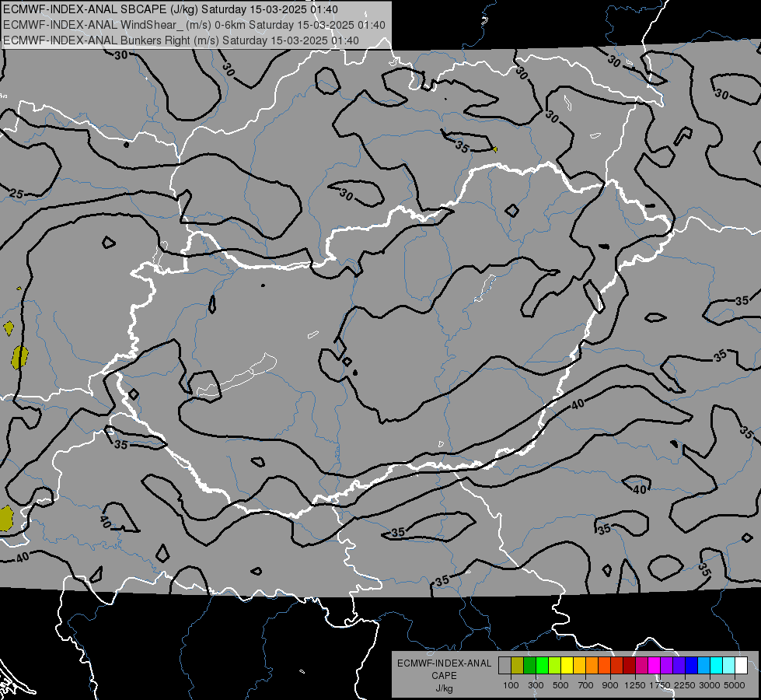Click the red-orange swatch left of 900
This screenshot has width=761, height=700.
click(604, 665)
